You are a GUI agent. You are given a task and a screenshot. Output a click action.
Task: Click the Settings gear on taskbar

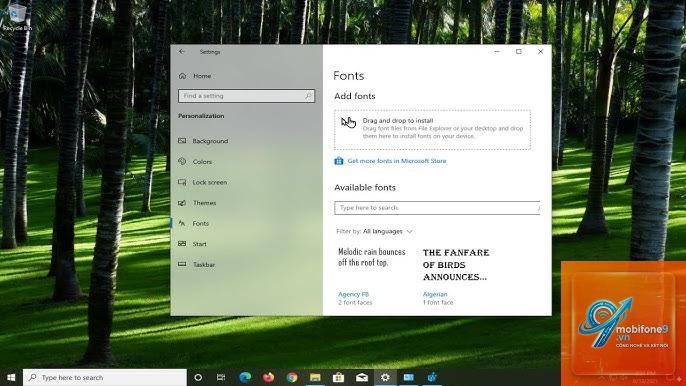pos(385,377)
